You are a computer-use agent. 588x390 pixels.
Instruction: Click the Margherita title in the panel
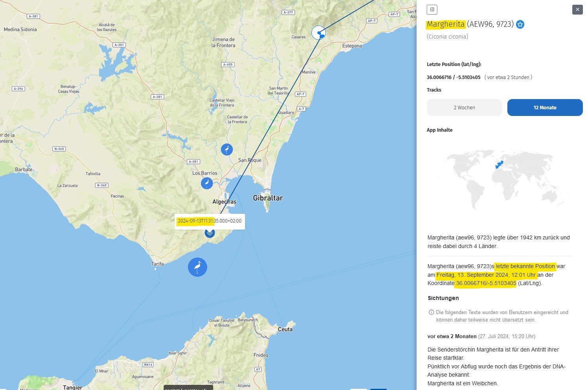point(446,24)
